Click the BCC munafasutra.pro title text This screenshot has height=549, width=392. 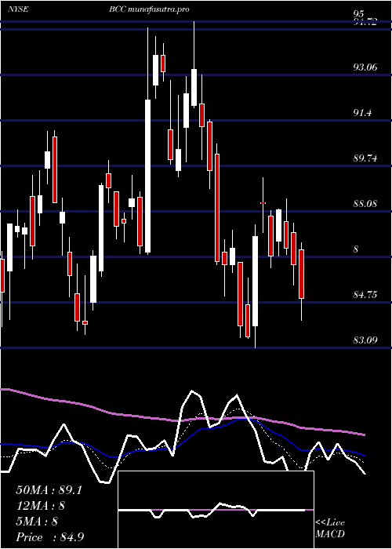tap(149, 9)
